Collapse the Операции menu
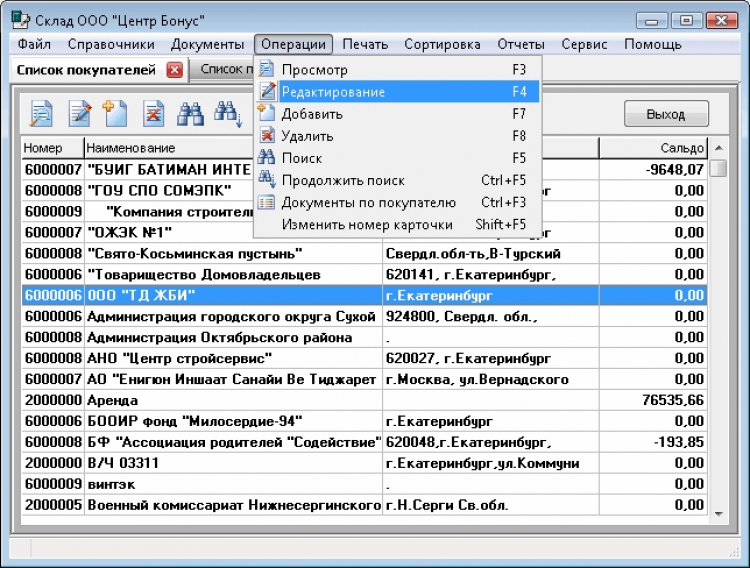 click(x=293, y=45)
